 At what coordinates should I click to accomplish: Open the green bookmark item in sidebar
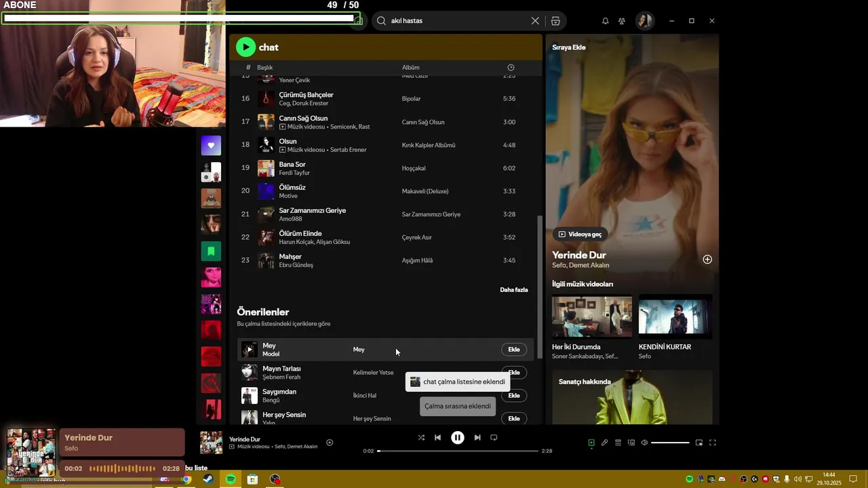coord(211,251)
